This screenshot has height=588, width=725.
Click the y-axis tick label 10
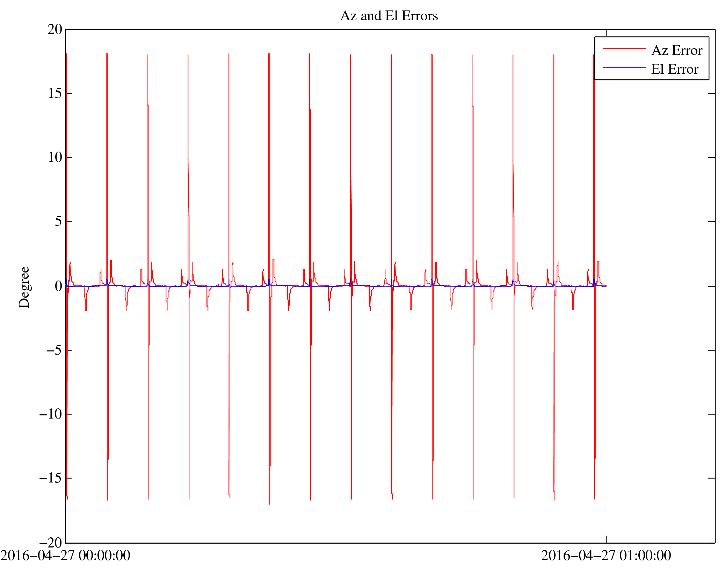pos(55,158)
